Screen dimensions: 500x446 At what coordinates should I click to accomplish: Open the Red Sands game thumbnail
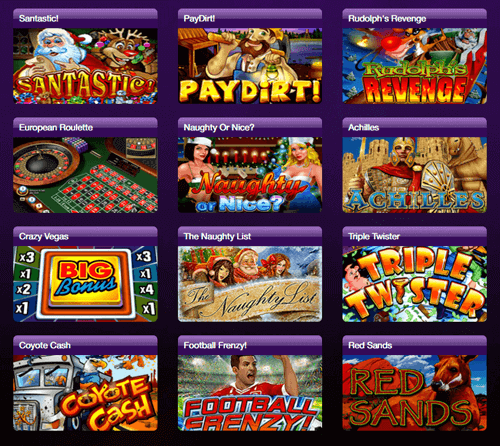415,393
